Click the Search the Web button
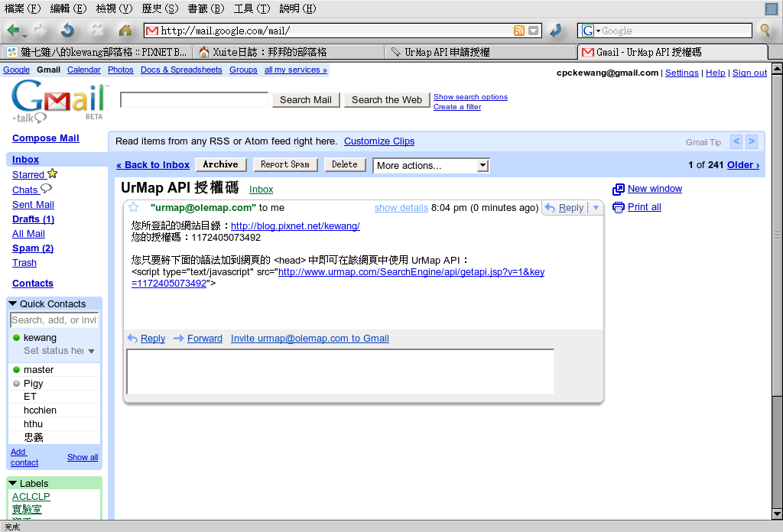Image resolution: width=783 pixels, height=532 pixels. coord(386,100)
